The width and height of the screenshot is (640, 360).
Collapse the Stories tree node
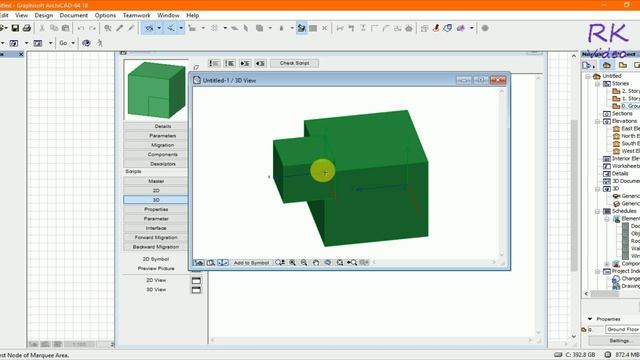[x=598, y=84]
